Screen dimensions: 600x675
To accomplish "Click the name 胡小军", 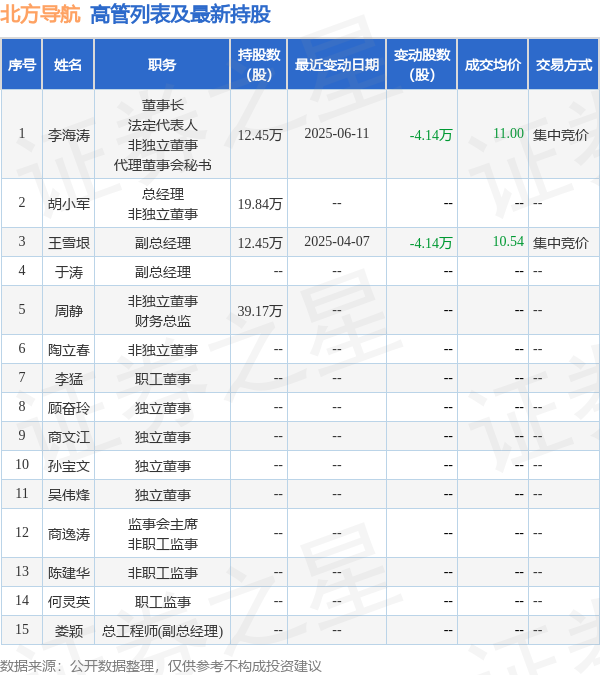I will [x=69, y=204].
